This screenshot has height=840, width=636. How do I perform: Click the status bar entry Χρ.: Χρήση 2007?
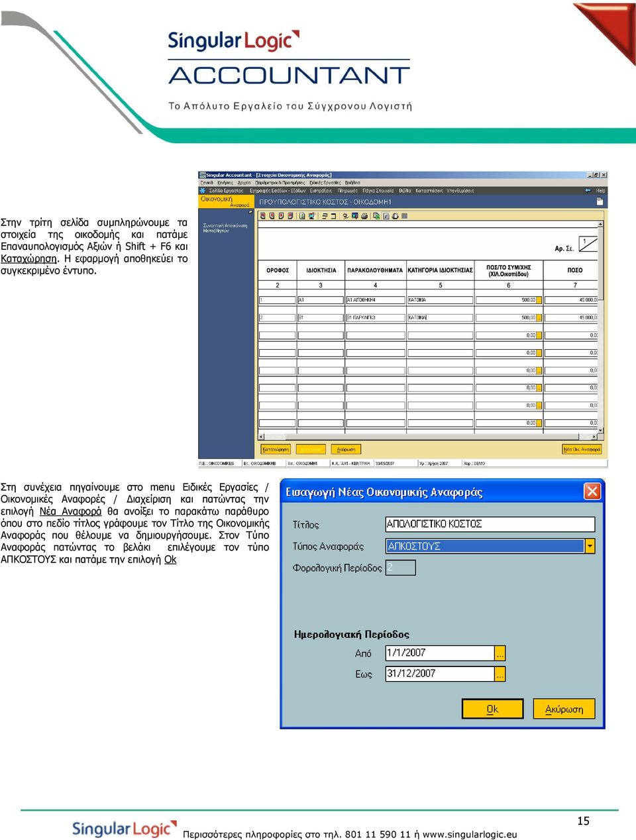tap(433, 464)
